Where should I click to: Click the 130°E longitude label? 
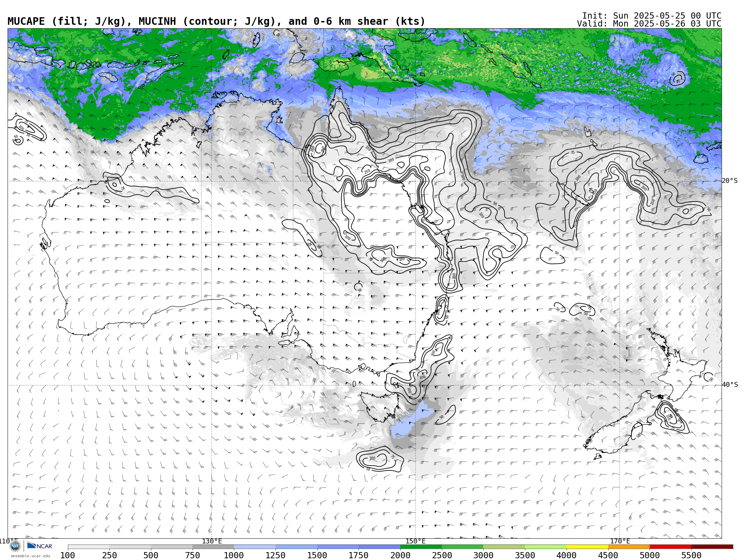212,541
